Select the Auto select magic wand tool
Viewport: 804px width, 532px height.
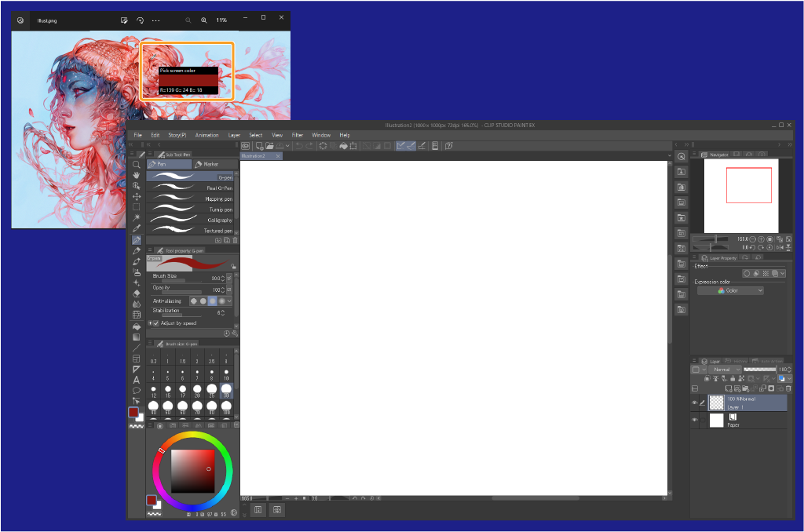[x=137, y=217]
